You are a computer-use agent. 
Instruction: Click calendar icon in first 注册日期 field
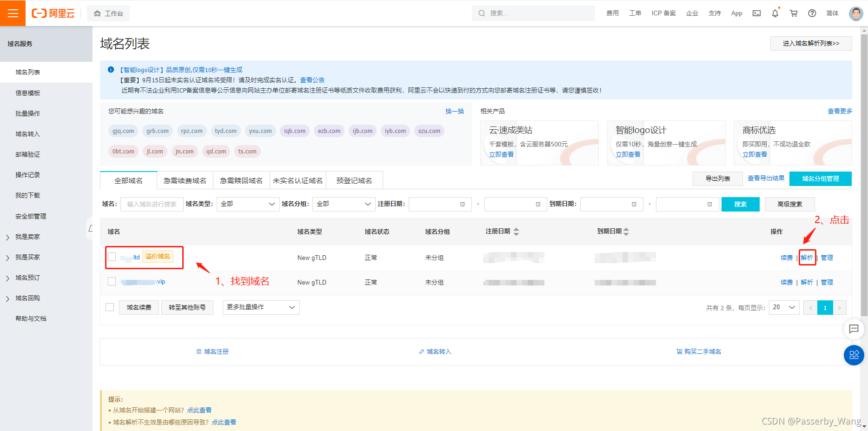[463, 204]
